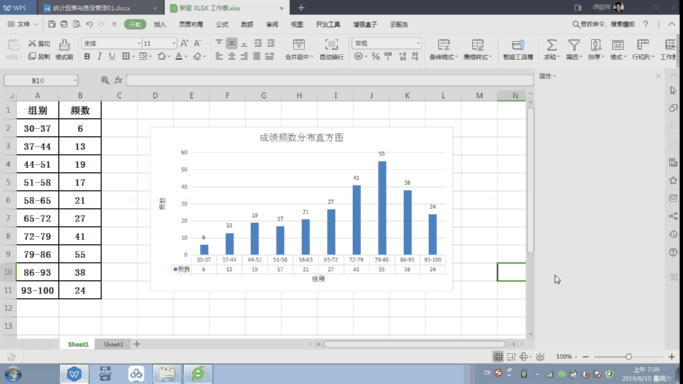Activate the Format Painter (格式刷) brush
This screenshot has height=384, width=683.
pos(64,49)
